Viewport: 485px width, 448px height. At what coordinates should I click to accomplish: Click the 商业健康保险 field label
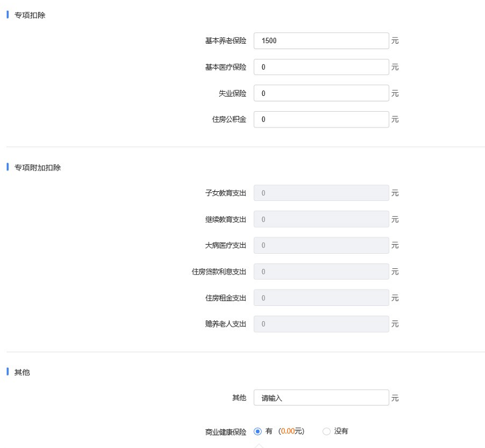point(226,432)
